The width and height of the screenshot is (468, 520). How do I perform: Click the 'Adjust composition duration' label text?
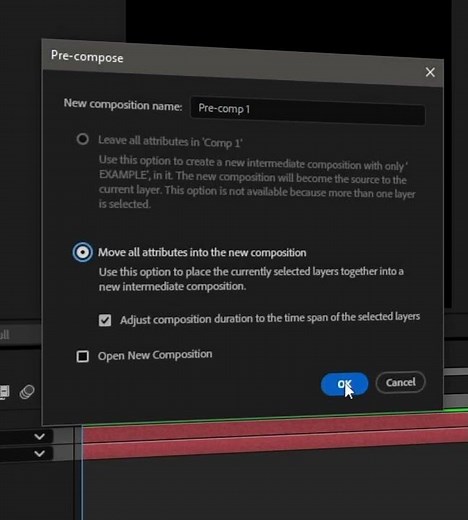[270, 318]
